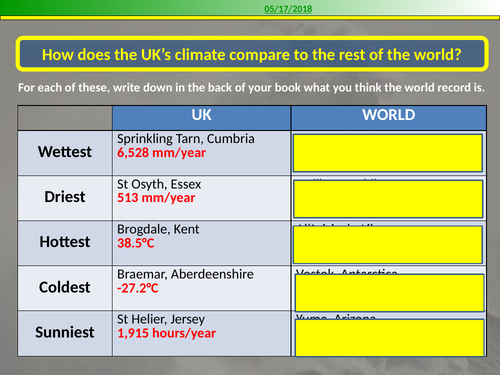Select the '-27.2°C' value
The width and height of the screenshot is (500, 375).
pos(138,288)
